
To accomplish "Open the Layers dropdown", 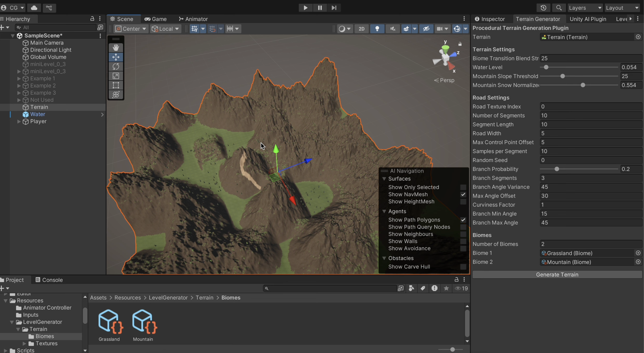I will [x=585, y=8].
